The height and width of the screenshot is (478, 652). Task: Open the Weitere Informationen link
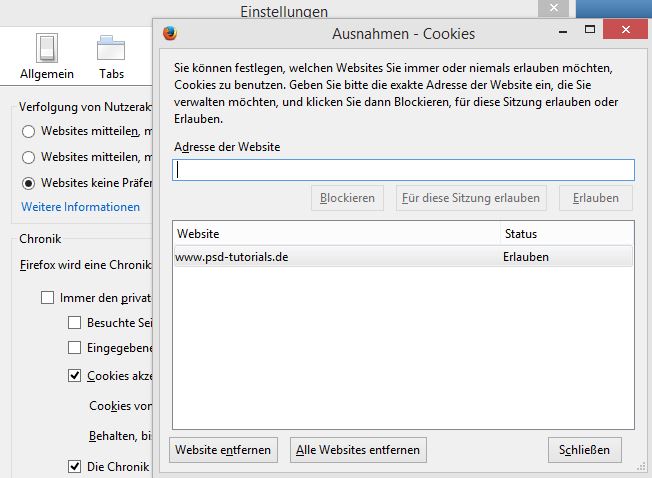81,207
